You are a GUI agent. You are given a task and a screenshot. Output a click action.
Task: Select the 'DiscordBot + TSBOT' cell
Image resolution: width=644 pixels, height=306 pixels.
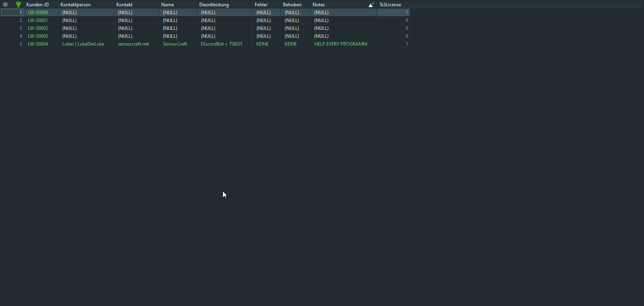(x=222, y=44)
